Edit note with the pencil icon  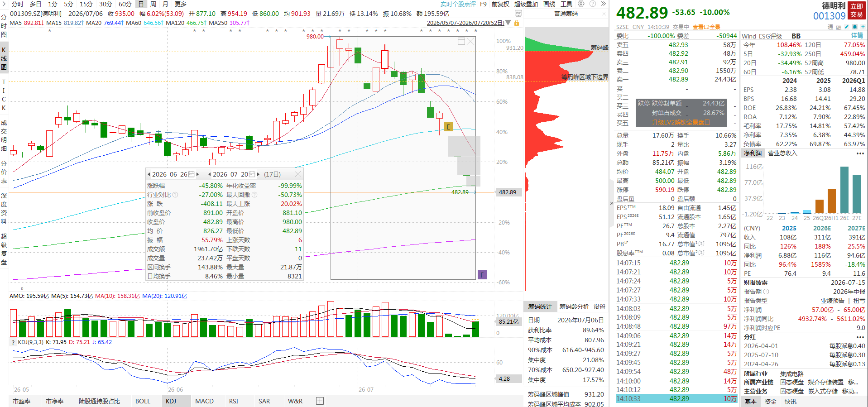[x=847, y=27]
